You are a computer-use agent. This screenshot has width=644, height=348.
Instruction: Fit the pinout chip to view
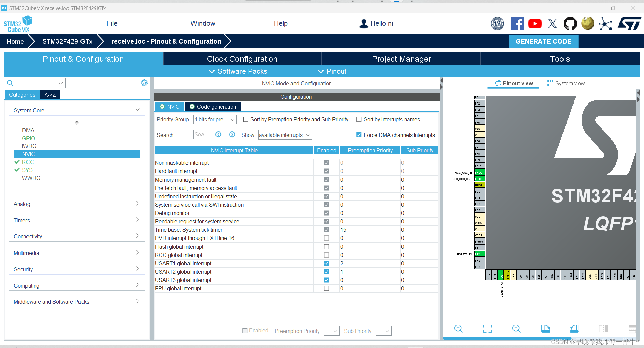[487, 329]
